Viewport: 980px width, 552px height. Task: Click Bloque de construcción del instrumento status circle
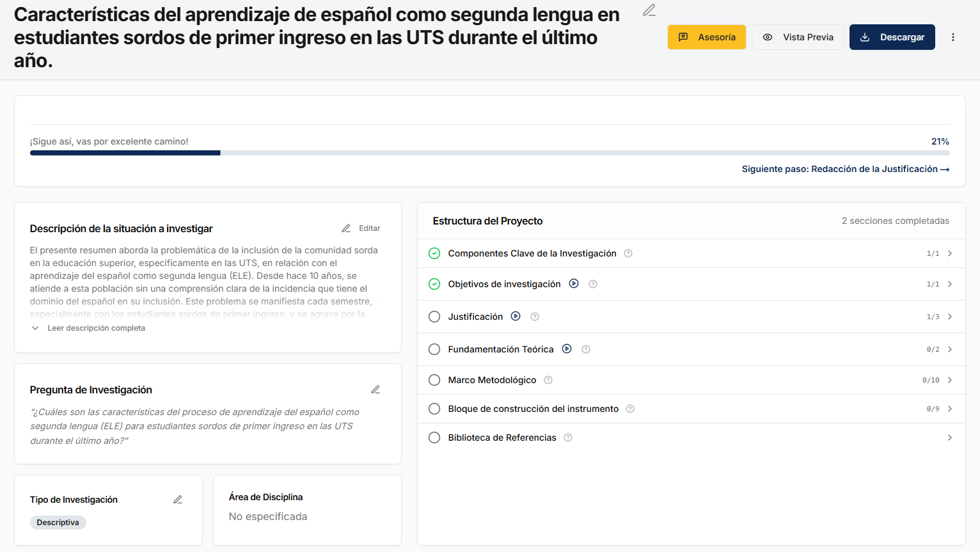(434, 409)
